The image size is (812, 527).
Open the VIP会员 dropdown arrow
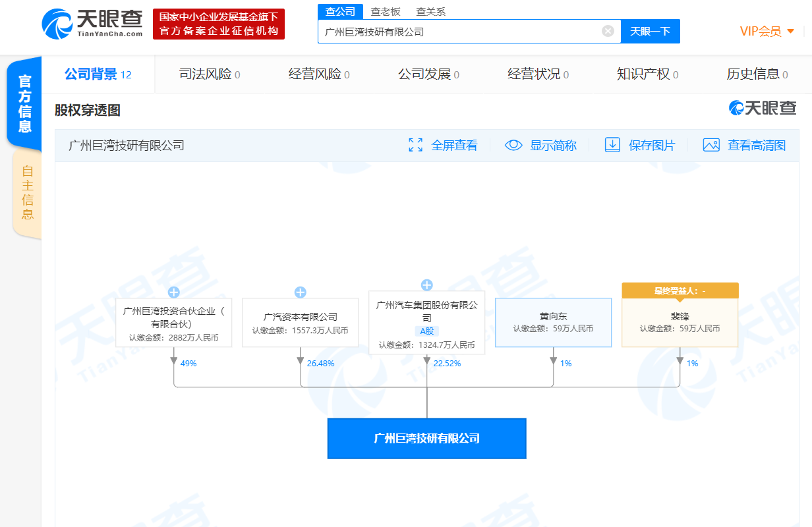(791, 31)
